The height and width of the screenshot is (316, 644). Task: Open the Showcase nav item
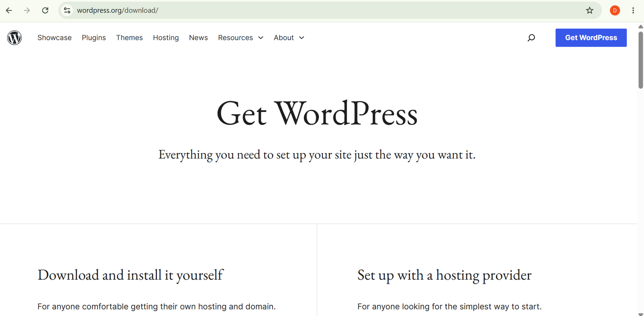click(x=54, y=37)
